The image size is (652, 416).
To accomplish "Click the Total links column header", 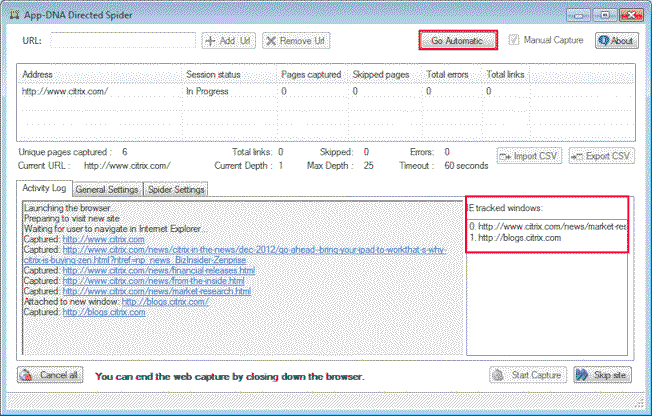I will pyautogui.click(x=505, y=74).
